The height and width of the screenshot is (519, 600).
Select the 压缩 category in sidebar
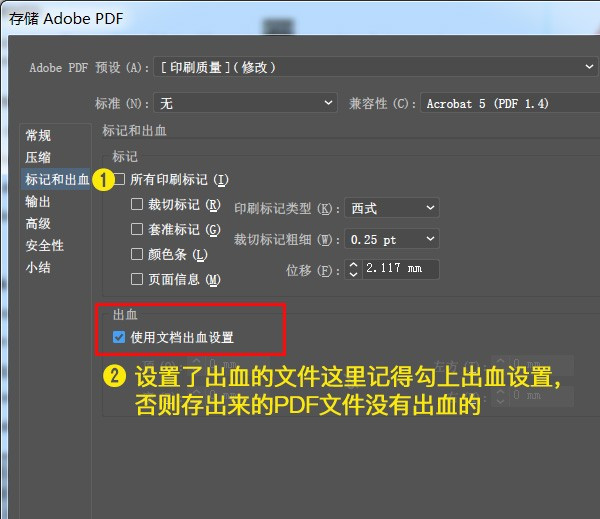point(38,157)
